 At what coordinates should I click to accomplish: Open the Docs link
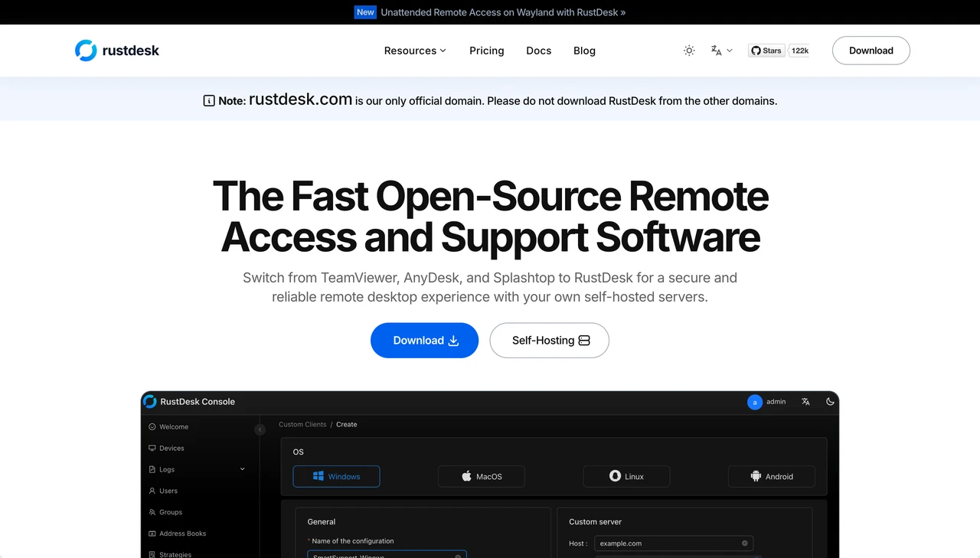click(539, 51)
